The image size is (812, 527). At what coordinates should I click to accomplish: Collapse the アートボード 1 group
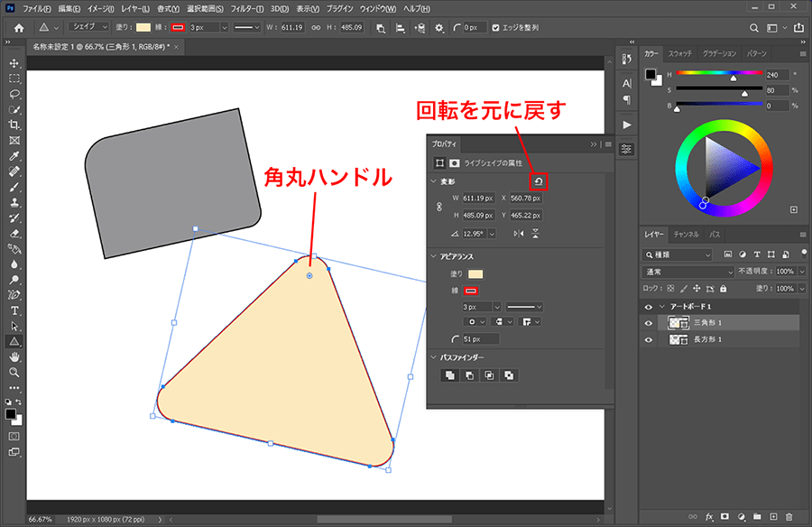(660, 307)
